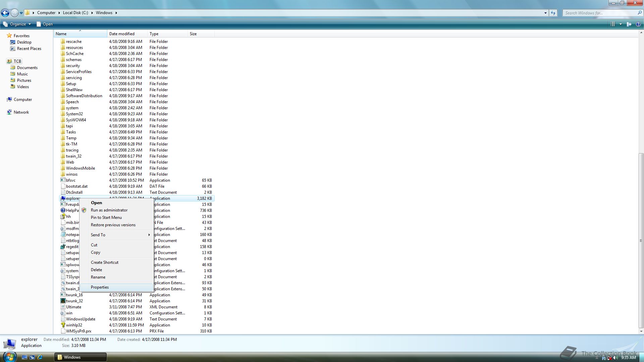Open Documents in navigation pane
Image resolution: width=644 pixels, height=362 pixels.
click(x=24, y=68)
